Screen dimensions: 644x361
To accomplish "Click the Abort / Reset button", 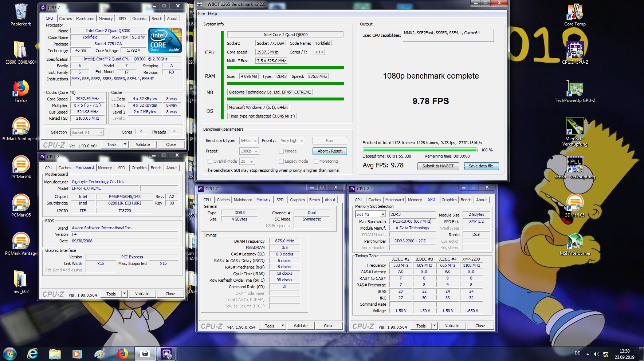I will [330, 151].
